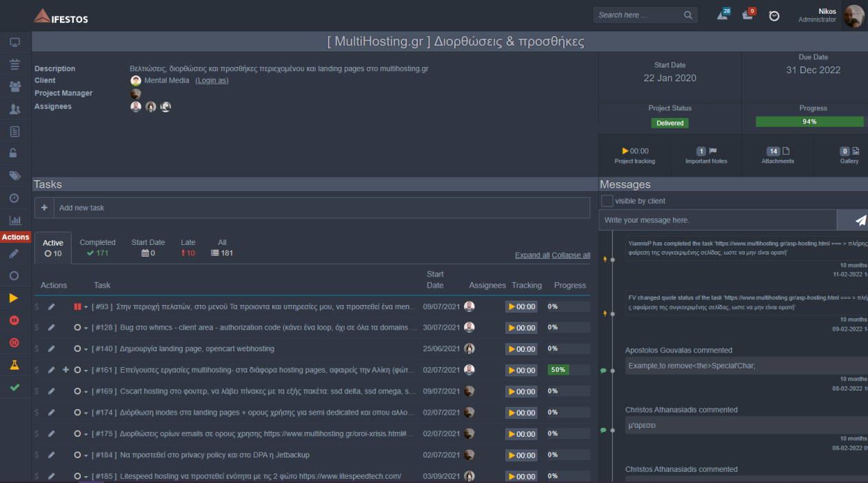Screen dimensions: 868x483
Task: Switch to the Late tasks tab
Action: [188, 248]
